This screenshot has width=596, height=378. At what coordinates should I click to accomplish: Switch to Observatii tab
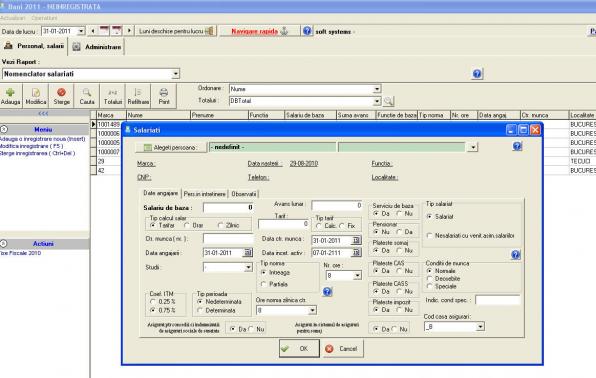(x=244, y=194)
